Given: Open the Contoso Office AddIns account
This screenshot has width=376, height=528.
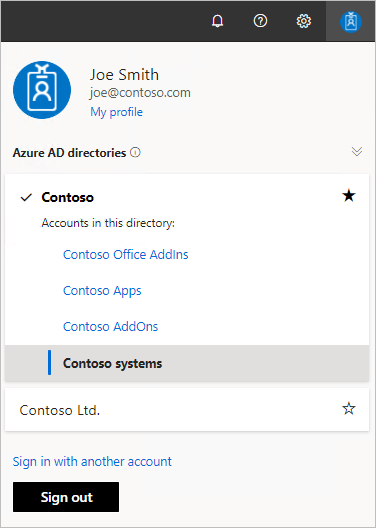Looking at the screenshot, I should [126, 255].
